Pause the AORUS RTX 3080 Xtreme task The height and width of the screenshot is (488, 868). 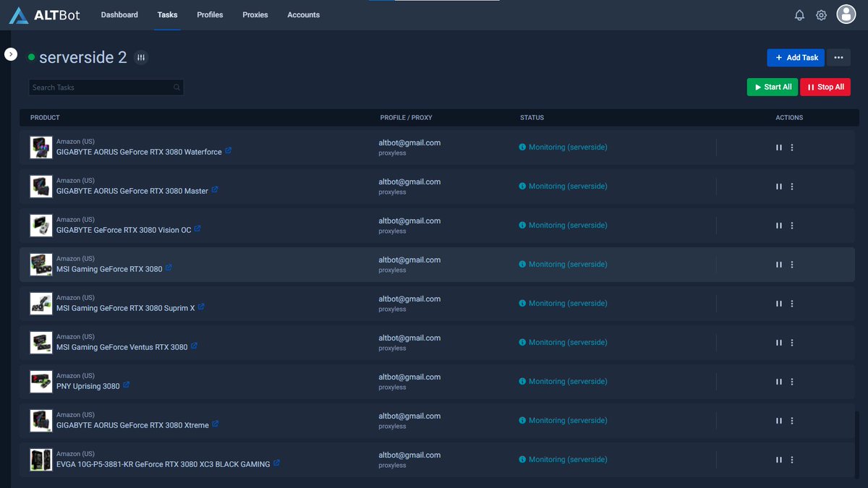pyautogui.click(x=779, y=421)
